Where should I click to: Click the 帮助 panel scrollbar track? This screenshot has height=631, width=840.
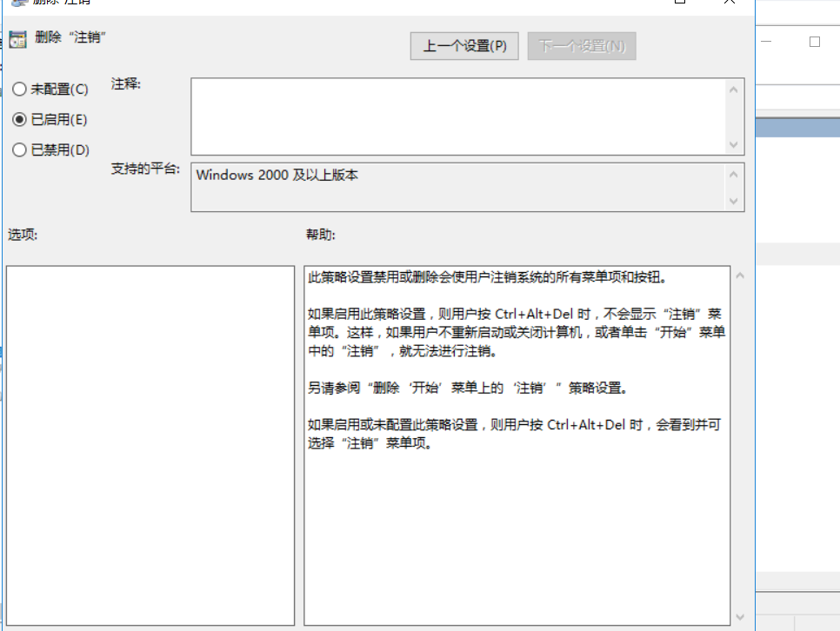pos(741,443)
